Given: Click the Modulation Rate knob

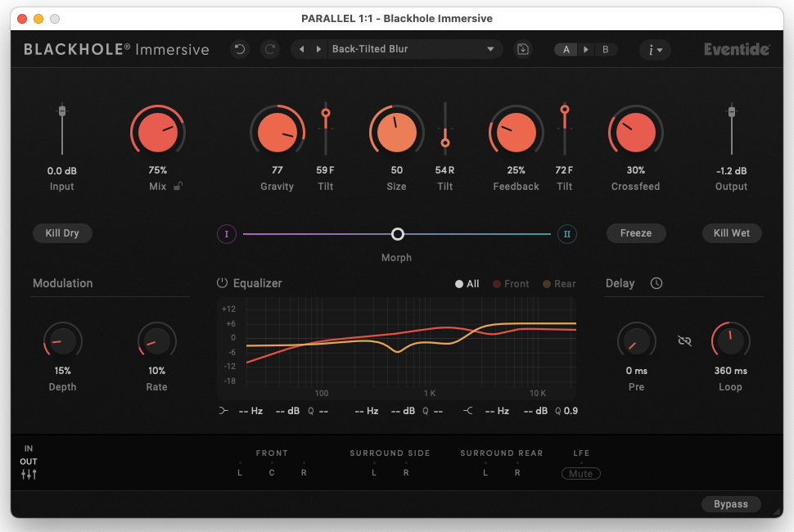Looking at the screenshot, I should tap(157, 340).
